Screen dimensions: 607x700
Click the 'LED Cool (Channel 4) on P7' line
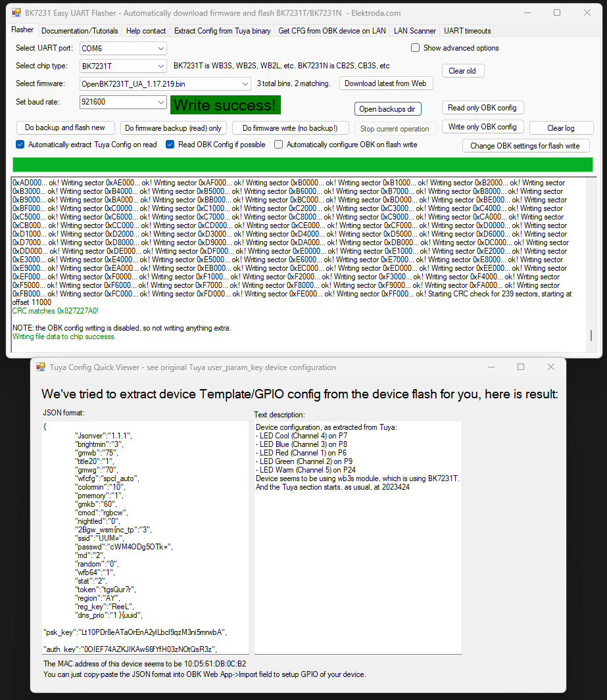coord(301,436)
